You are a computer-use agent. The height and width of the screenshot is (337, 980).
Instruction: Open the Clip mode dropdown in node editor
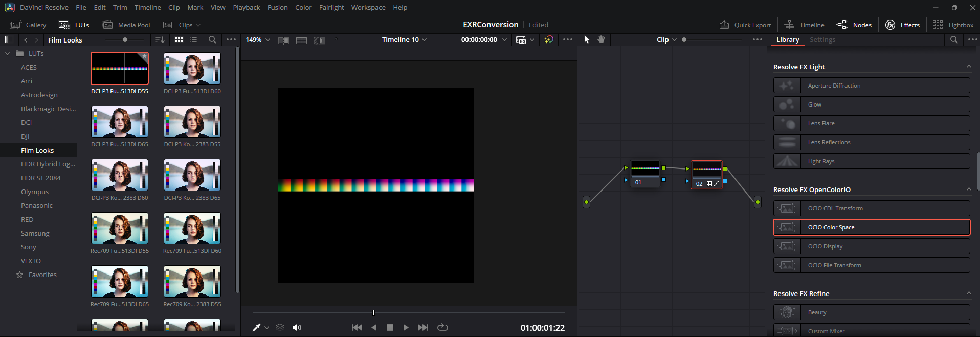[666, 39]
